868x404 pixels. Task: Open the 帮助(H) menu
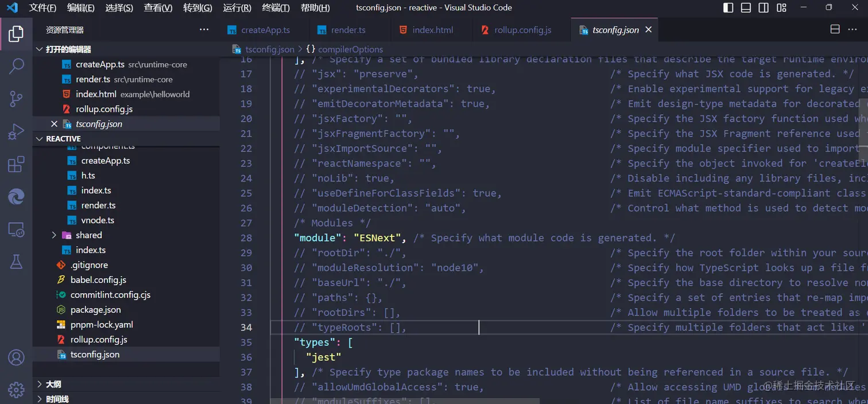pos(315,7)
